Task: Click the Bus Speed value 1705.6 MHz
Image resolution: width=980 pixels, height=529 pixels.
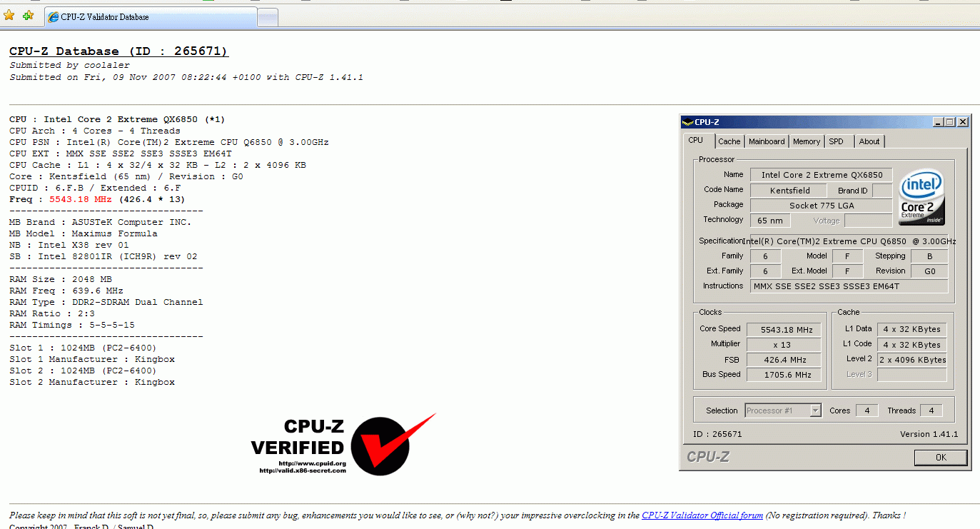Action: 784,375
